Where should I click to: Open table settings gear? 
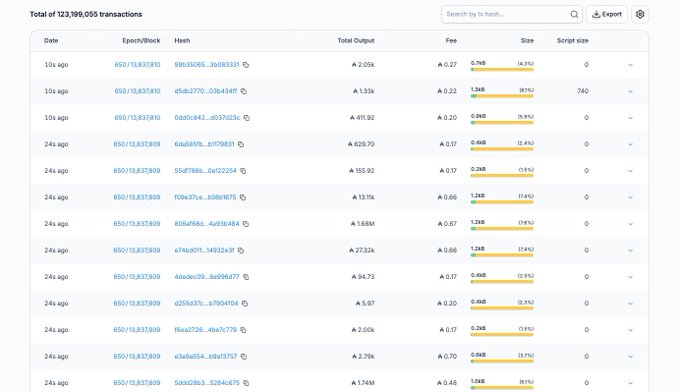tap(640, 14)
